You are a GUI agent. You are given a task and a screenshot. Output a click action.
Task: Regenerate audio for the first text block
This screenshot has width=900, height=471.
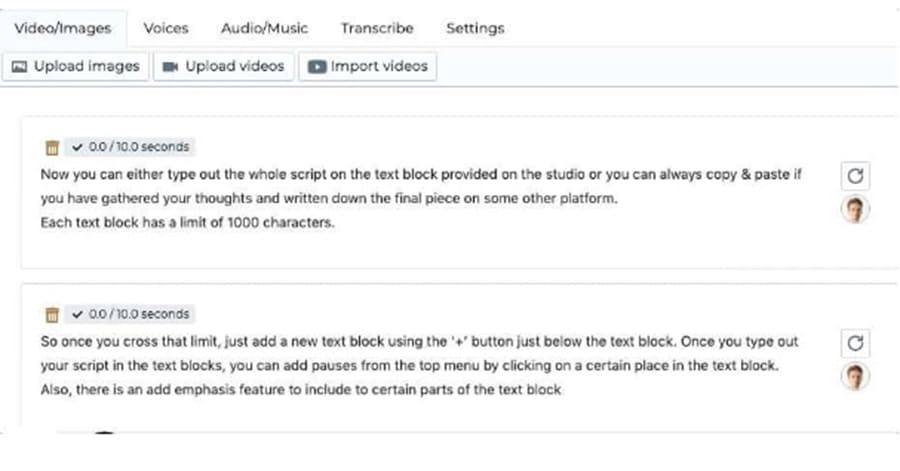[x=855, y=176]
